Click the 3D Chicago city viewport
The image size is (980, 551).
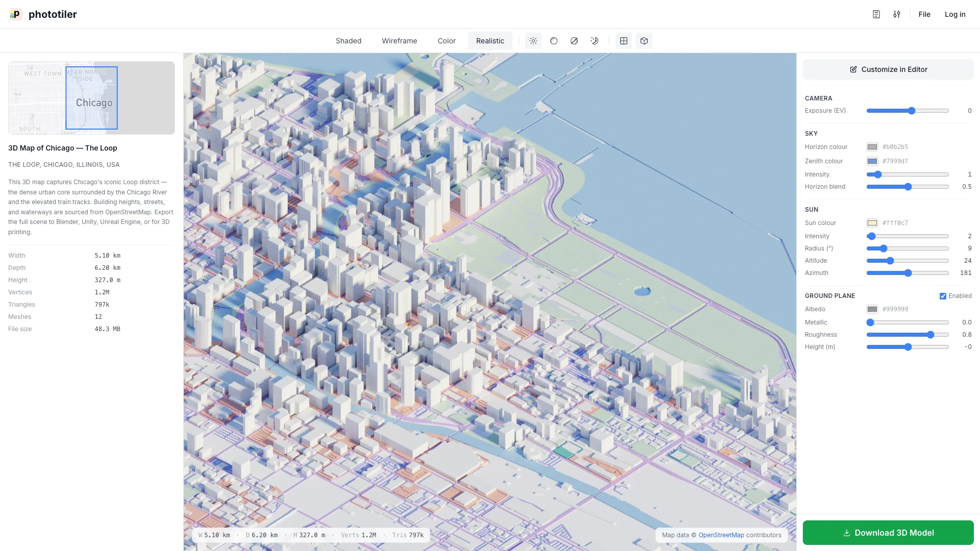tap(490, 302)
